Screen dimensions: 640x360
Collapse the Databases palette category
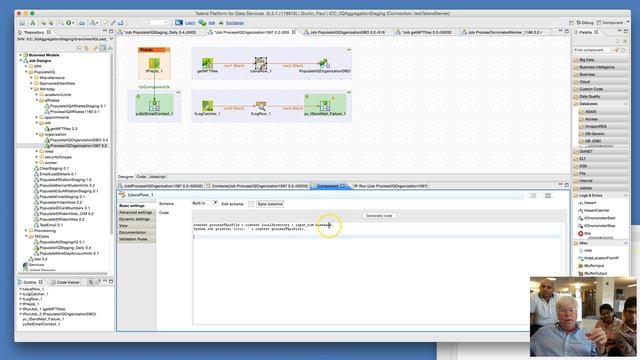coord(600,104)
